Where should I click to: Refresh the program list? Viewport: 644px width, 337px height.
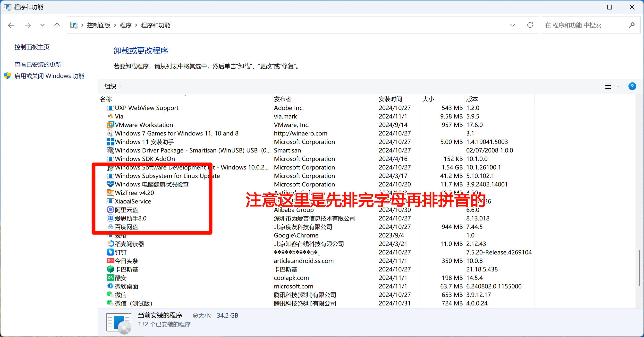click(x=530, y=25)
